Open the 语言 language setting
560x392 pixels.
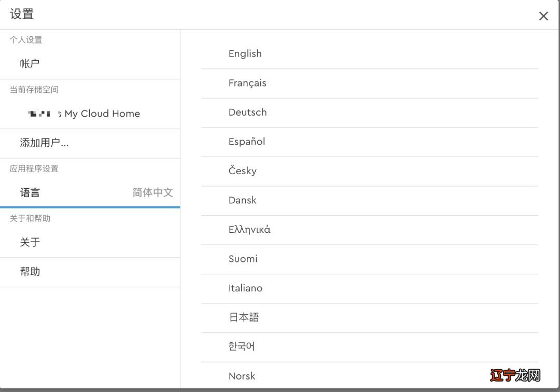point(30,193)
